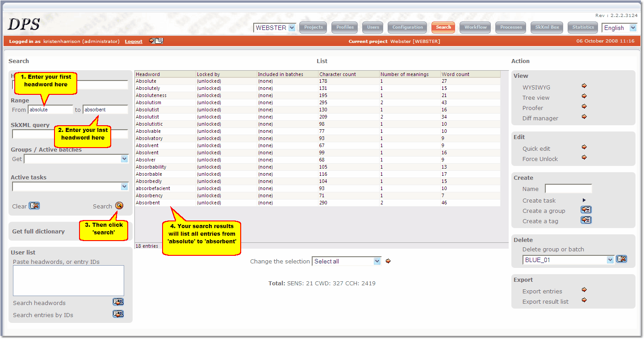Open Tree view via its arrow icon

(584, 96)
